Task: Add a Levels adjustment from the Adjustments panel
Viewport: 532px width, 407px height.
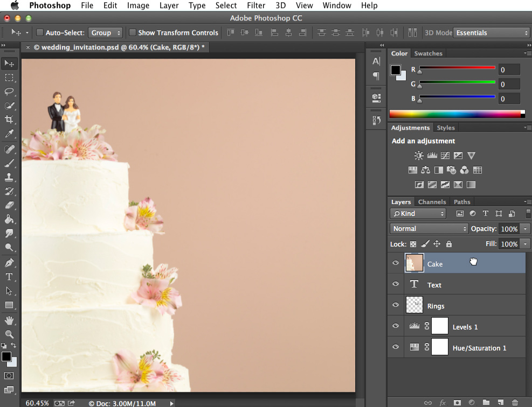Action: tap(432, 155)
